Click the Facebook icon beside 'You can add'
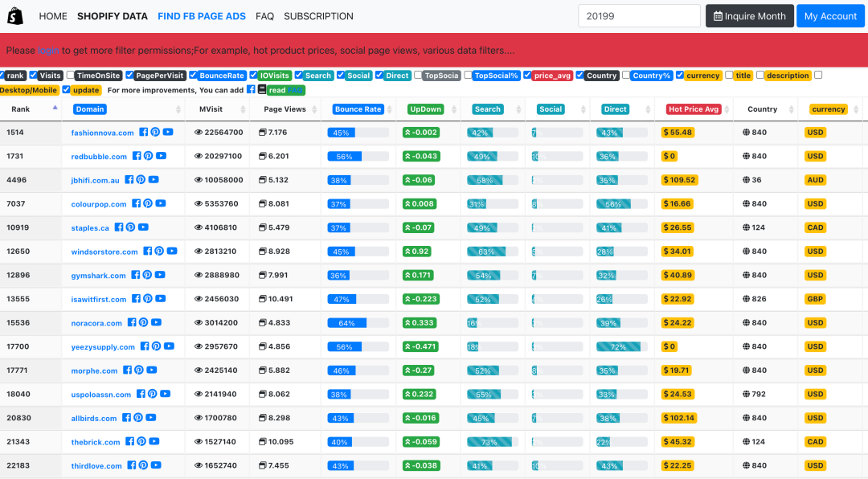Screen dimensions: 868x479 click(251, 89)
